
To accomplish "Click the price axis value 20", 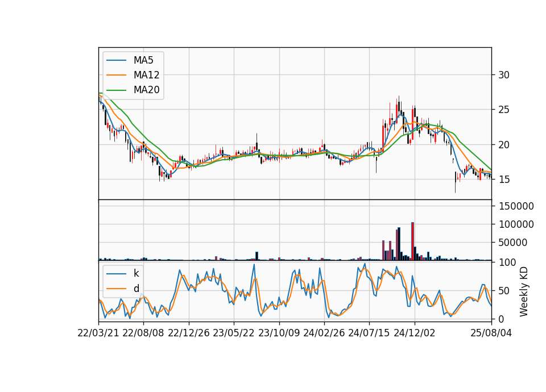I will point(503,145).
